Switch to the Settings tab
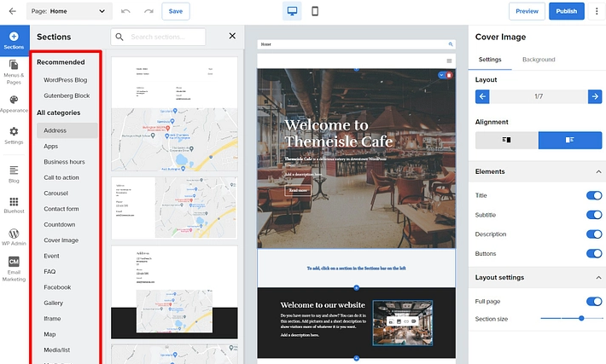This screenshot has height=364, width=606. (x=490, y=60)
